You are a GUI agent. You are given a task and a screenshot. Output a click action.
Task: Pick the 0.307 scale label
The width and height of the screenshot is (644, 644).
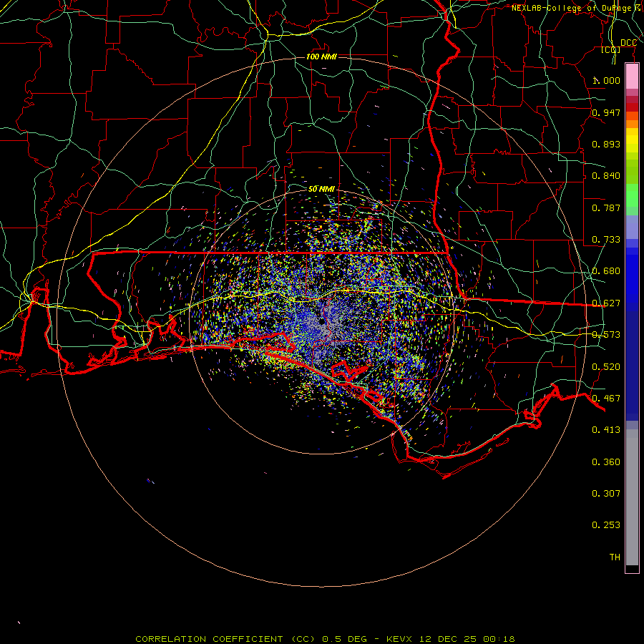(x=606, y=494)
